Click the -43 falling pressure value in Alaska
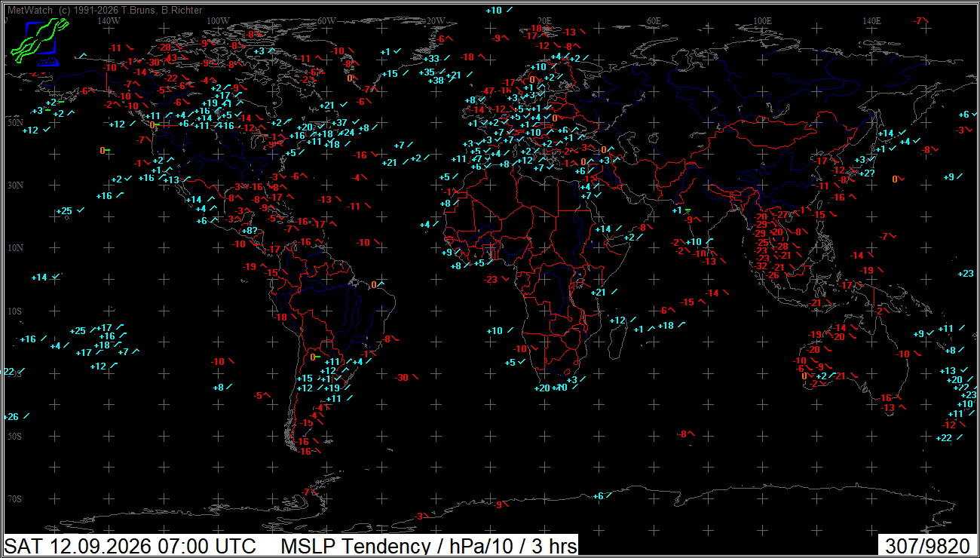Screen dimensions: 980x558 point(170,57)
